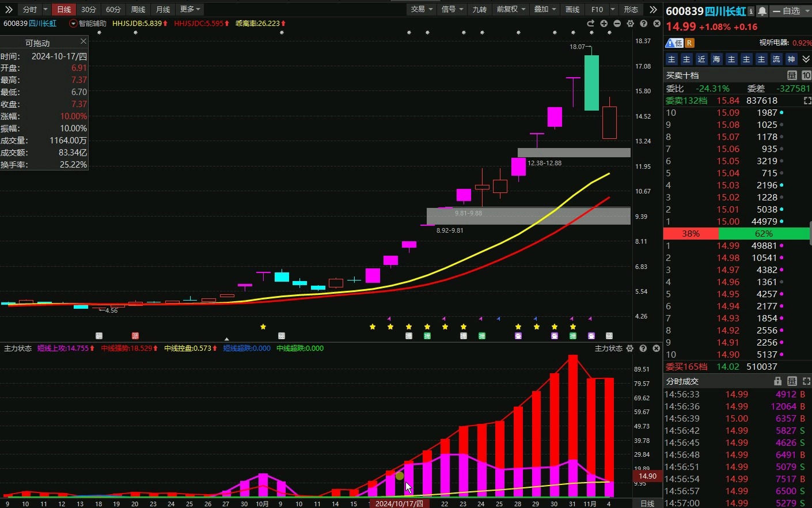812x508 pixels.
Task: Click the 低 risk warning badge
Action: pos(674,43)
